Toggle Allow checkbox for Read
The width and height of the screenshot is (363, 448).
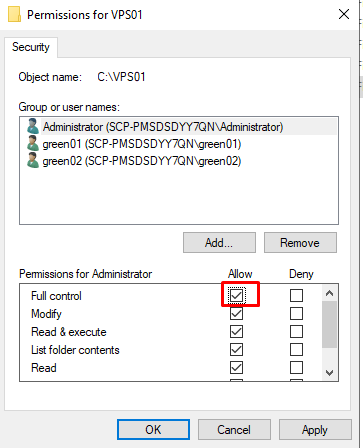tap(236, 367)
